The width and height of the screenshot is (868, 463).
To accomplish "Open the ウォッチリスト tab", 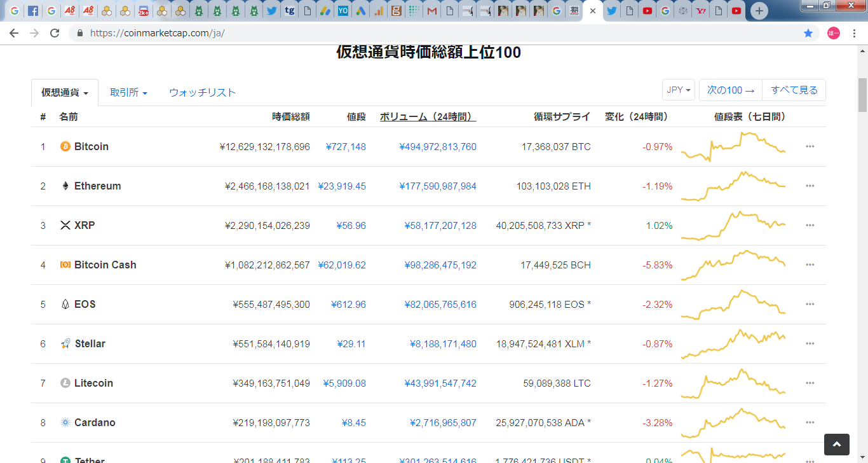I will [202, 93].
